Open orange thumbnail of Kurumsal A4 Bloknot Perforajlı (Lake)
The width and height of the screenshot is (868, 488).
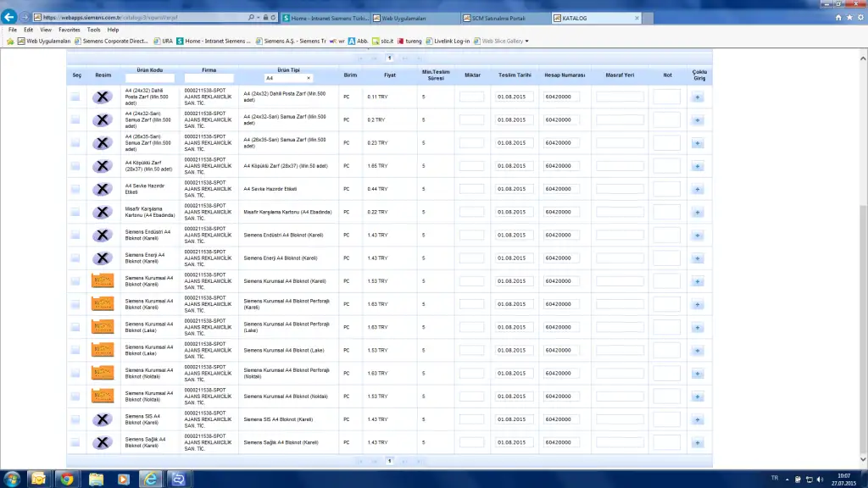(x=103, y=327)
